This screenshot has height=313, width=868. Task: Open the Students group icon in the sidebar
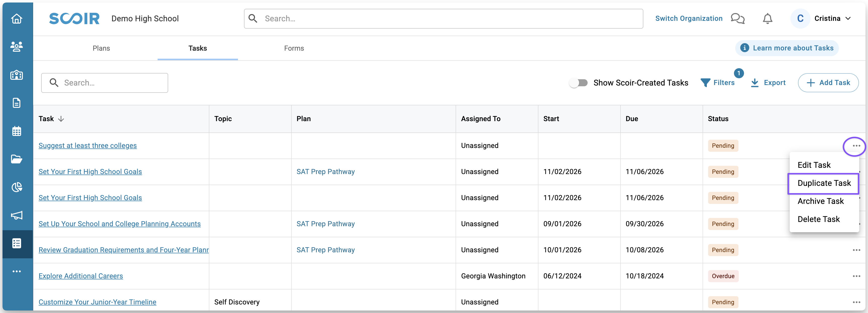coord(17,46)
